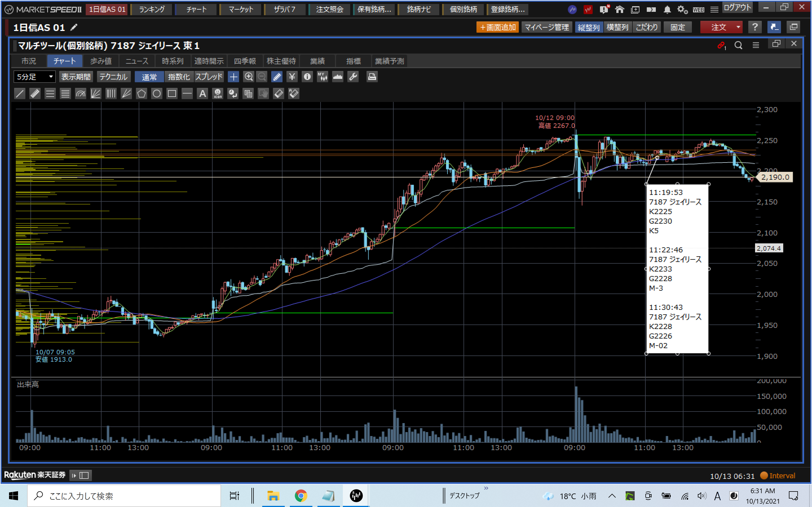Toggle the crosshair cursor button
The width and height of the screenshot is (812, 507).
233,77
